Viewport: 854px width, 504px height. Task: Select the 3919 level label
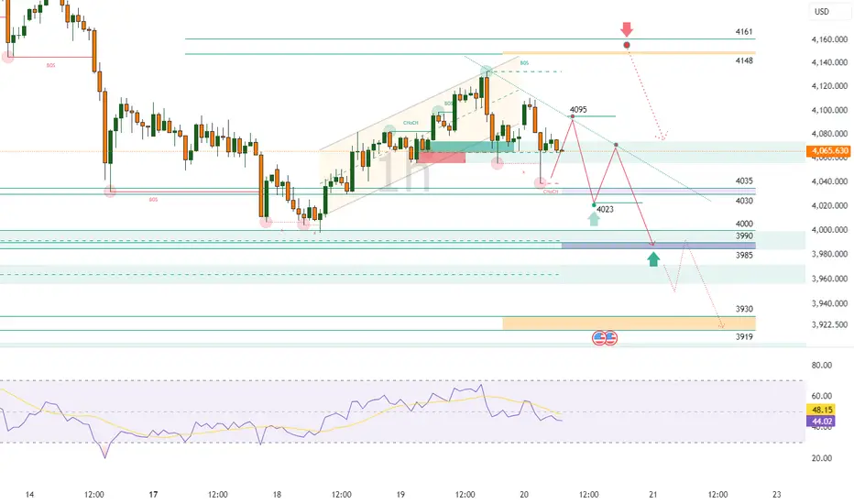pyautogui.click(x=744, y=336)
